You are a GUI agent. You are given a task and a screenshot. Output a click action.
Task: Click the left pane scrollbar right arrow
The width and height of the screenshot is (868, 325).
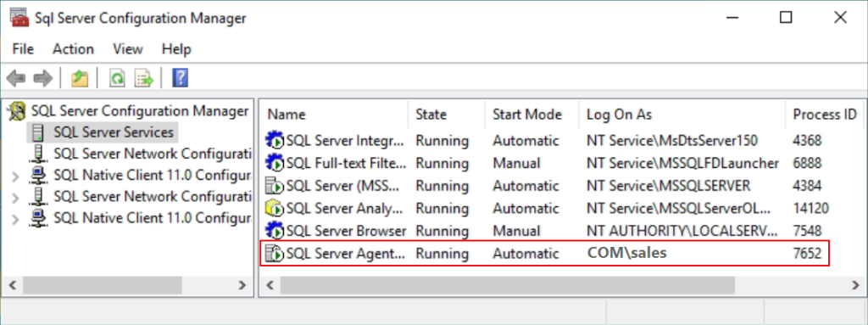coord(242,286)
